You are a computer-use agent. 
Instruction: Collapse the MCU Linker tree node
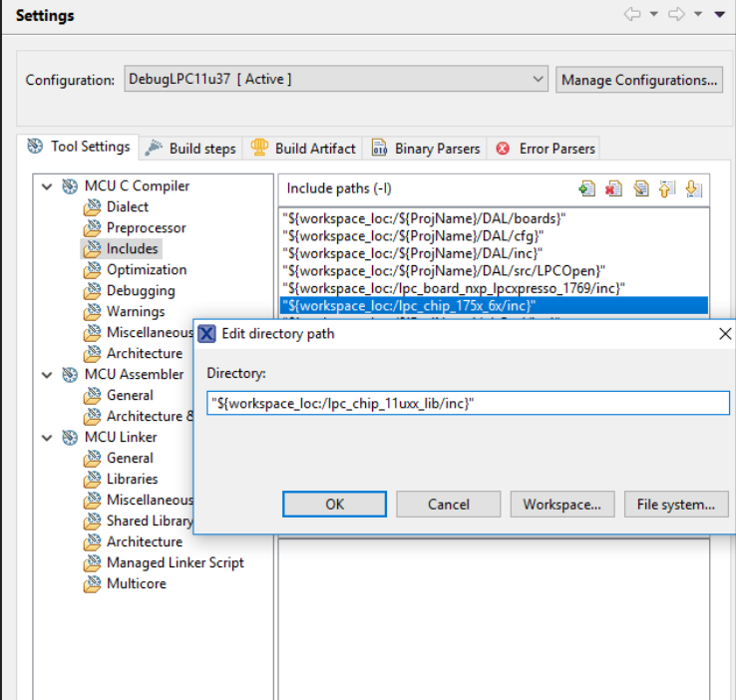[x=47, y=438]
